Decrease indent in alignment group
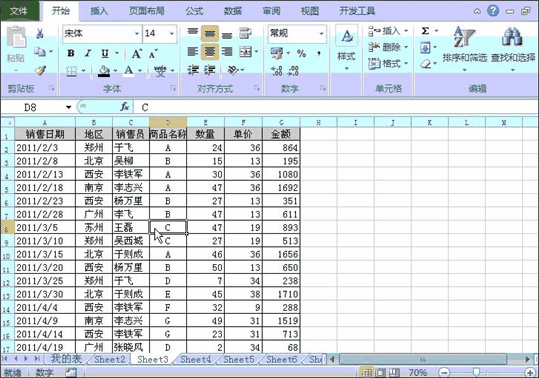Screen dimensions: 539x378 (193, 70)
